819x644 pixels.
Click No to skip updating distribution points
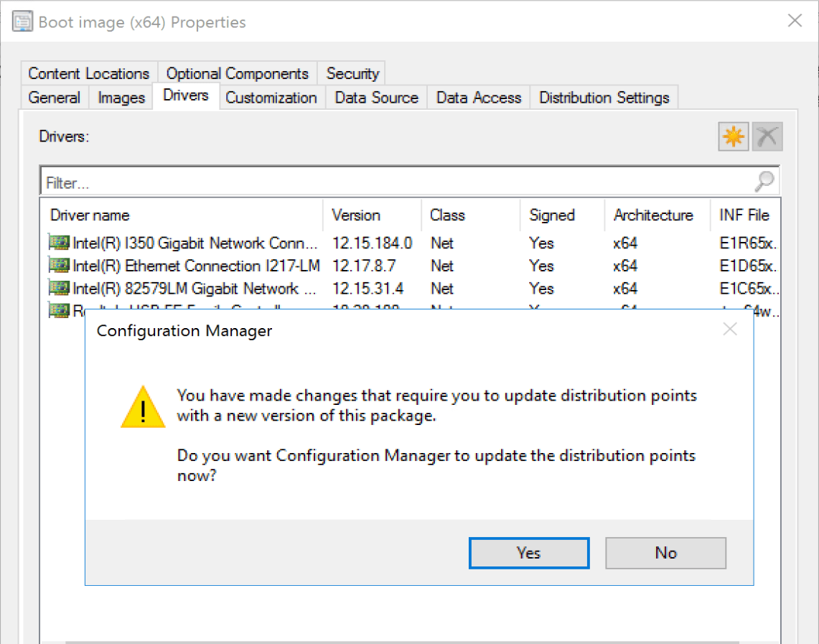[x=665, y=553]
